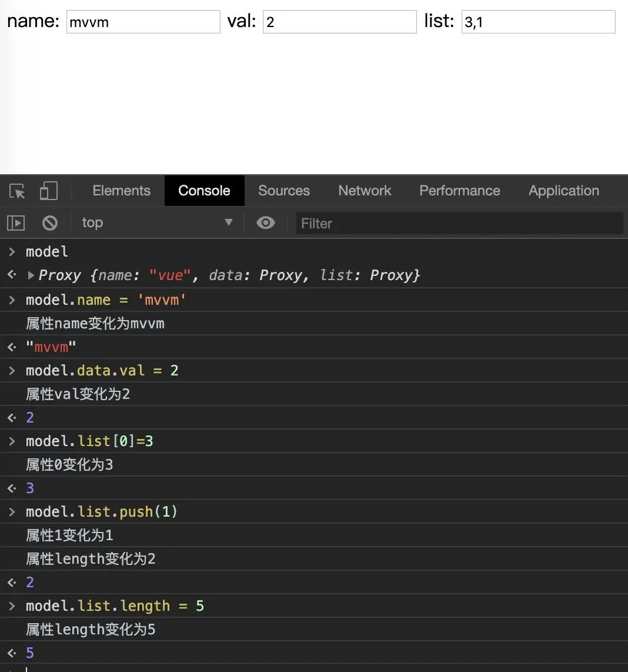Click the name input containing mvvm

coord(143,22)
